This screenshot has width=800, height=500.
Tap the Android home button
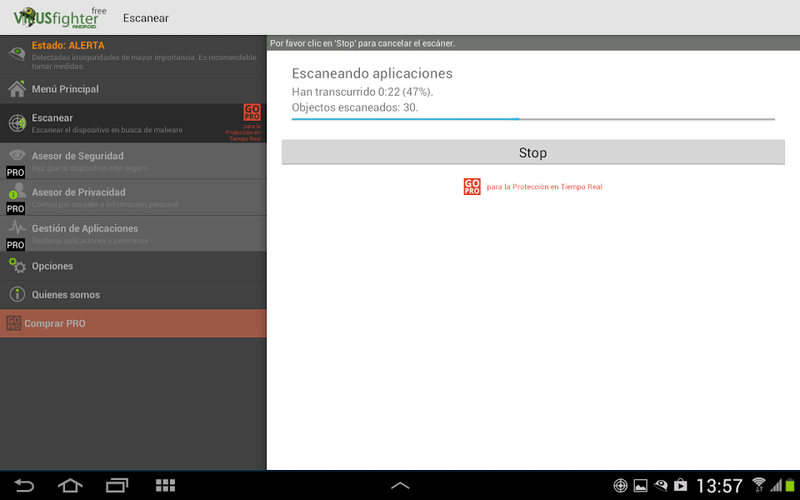click(70, 485)
